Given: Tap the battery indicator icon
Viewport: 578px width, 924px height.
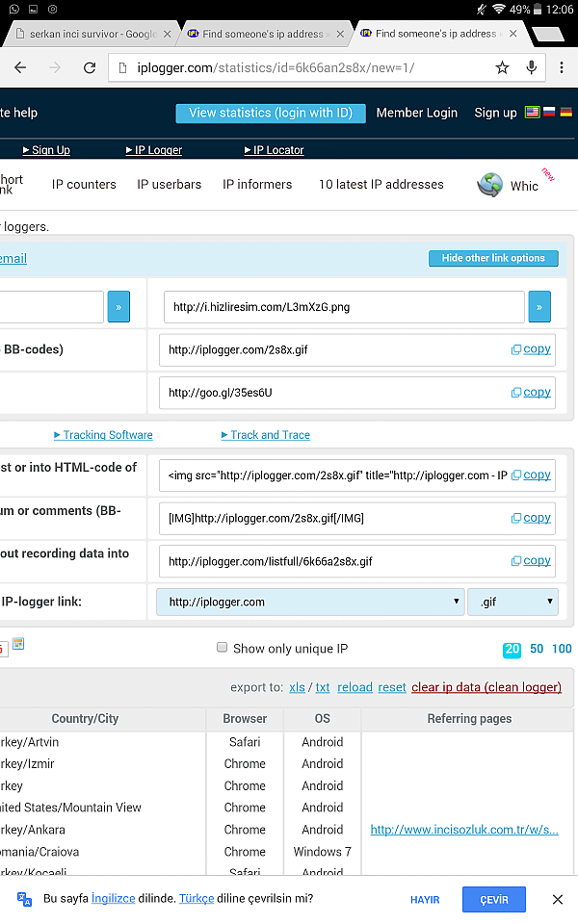Looking at the screenshot, I should [x=538, y=10].
